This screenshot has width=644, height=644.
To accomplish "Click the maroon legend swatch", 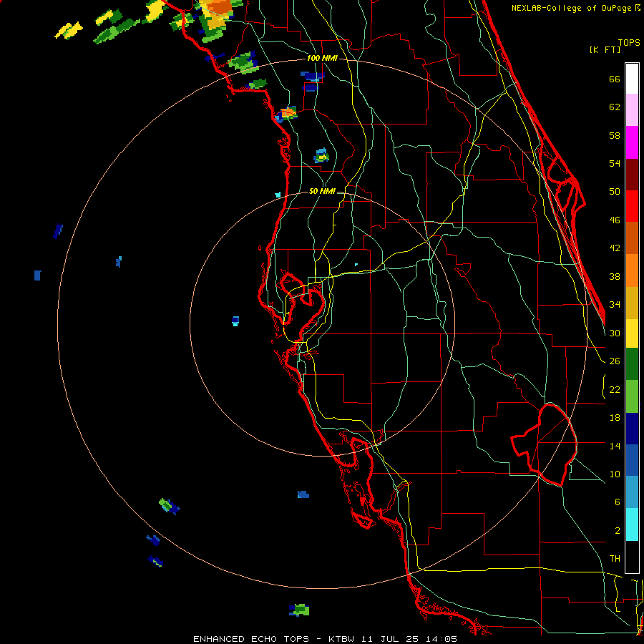I will point(632,174).
